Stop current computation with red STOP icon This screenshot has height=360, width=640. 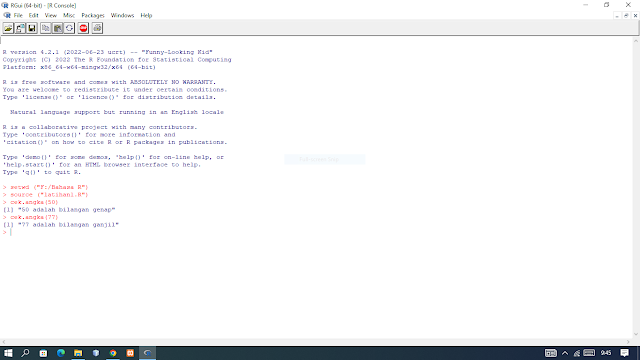(x=83, y=28)
